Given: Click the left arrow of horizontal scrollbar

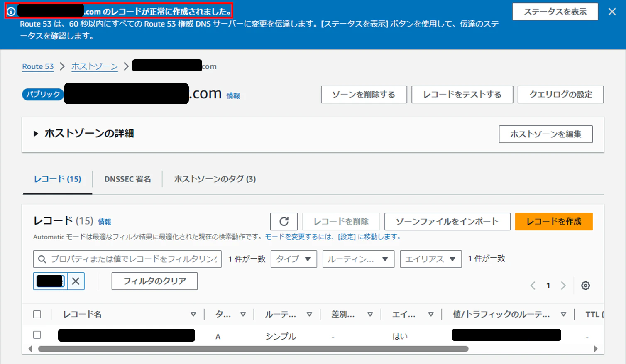Looking at the screenshot, I should click(x=30, y=349).
